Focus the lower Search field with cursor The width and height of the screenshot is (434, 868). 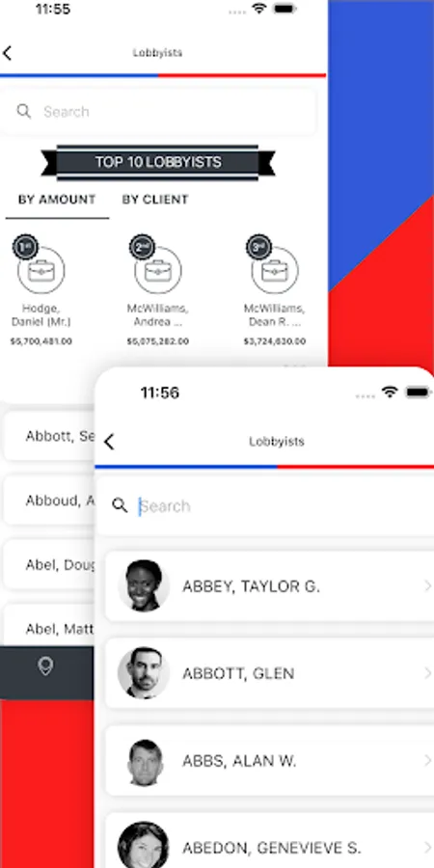pos(266,505)
